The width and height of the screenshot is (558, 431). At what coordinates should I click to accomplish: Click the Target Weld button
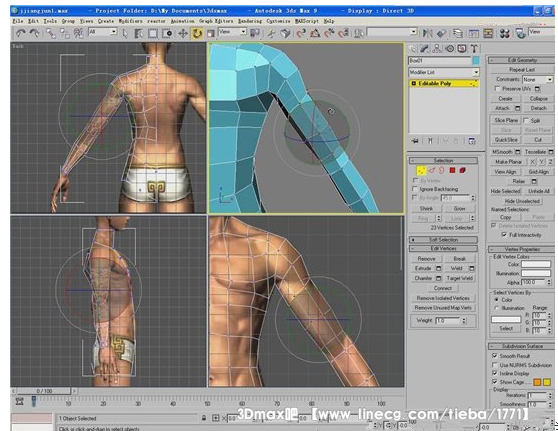point(459,278)
